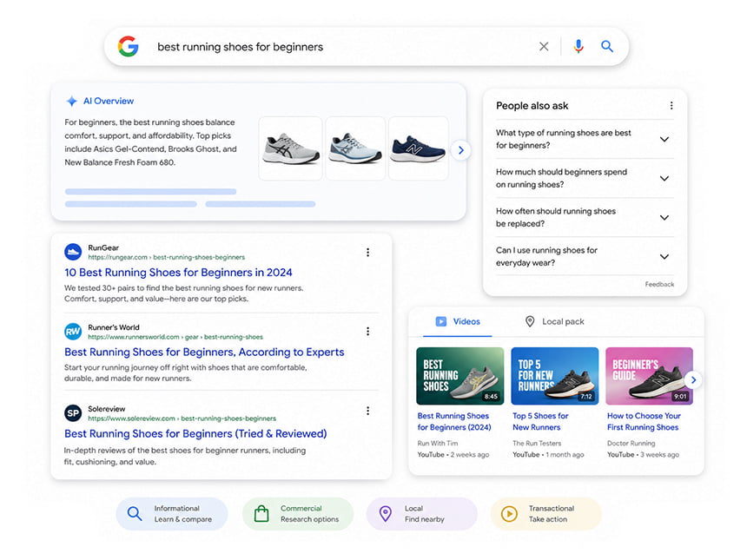
Task: Open the People also ask options menu
Action: coord(671,105)
